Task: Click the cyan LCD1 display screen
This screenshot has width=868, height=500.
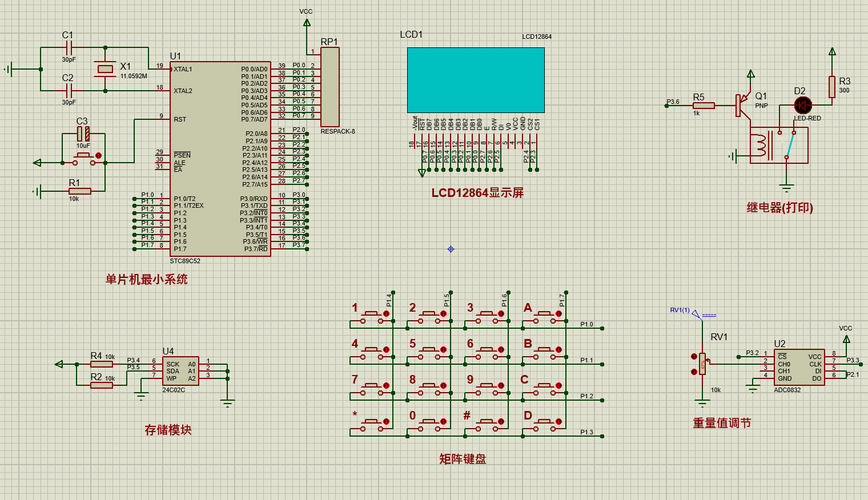Action: pos(476,80)
